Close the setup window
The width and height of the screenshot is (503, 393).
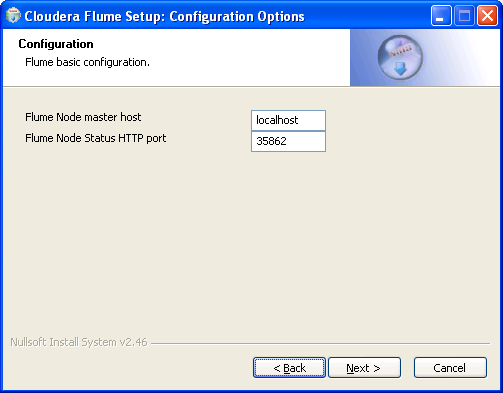click(487, 16)
